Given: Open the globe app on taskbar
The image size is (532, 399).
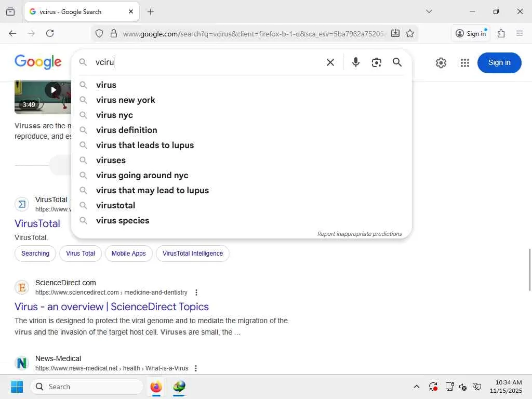Looking at the screenshot, I should [x=179, y=387].
